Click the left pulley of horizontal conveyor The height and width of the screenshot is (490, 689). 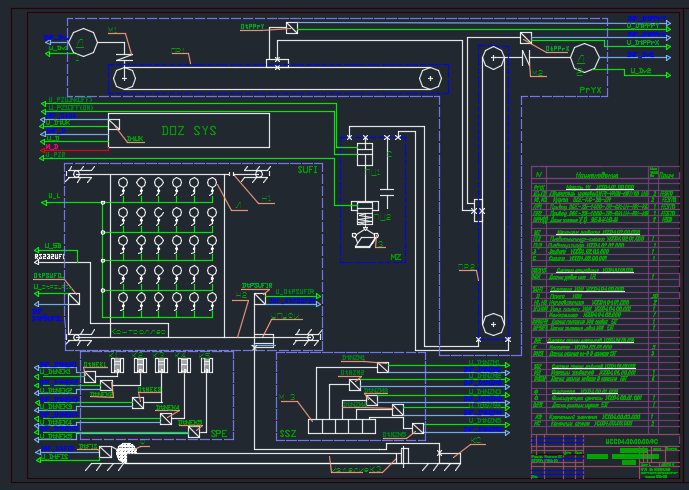click(x=124, y=77)
